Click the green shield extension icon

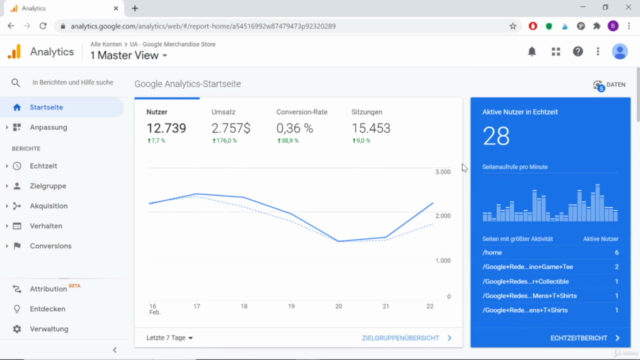[549, 26]
